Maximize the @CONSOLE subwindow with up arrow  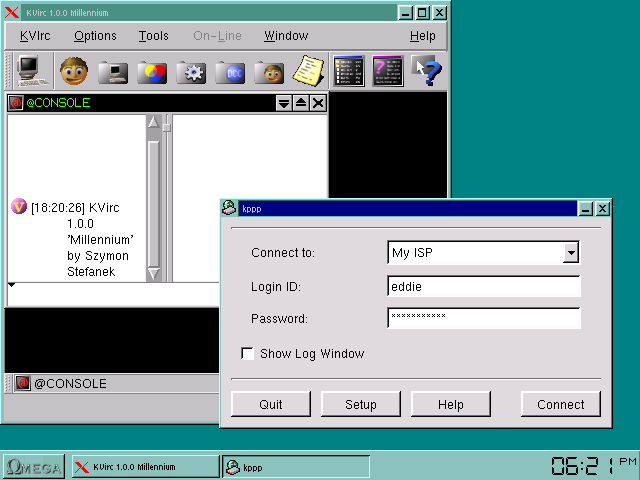coord(301,103)
